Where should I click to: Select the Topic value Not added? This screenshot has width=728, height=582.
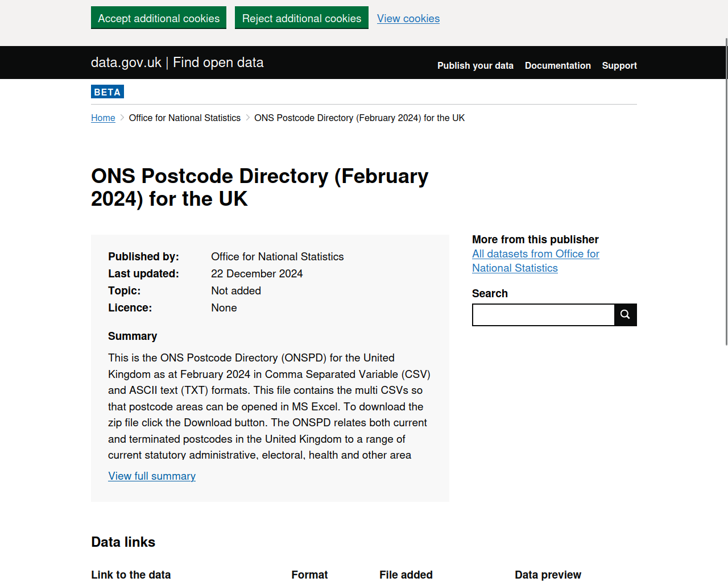tap(236, 290)
